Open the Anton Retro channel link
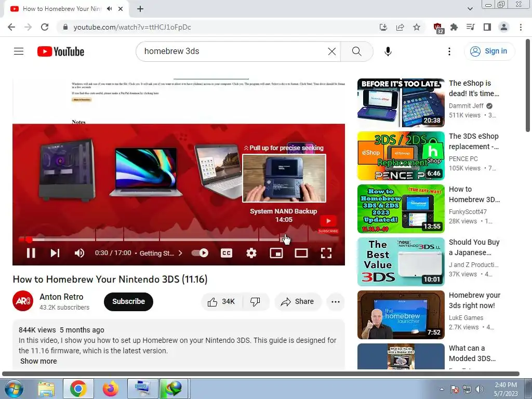 [61, 297]
